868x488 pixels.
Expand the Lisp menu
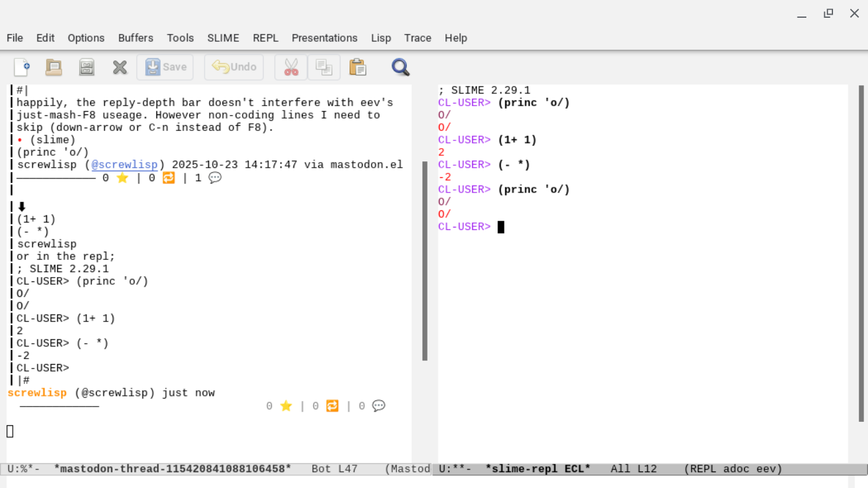(x=381, y=38)
